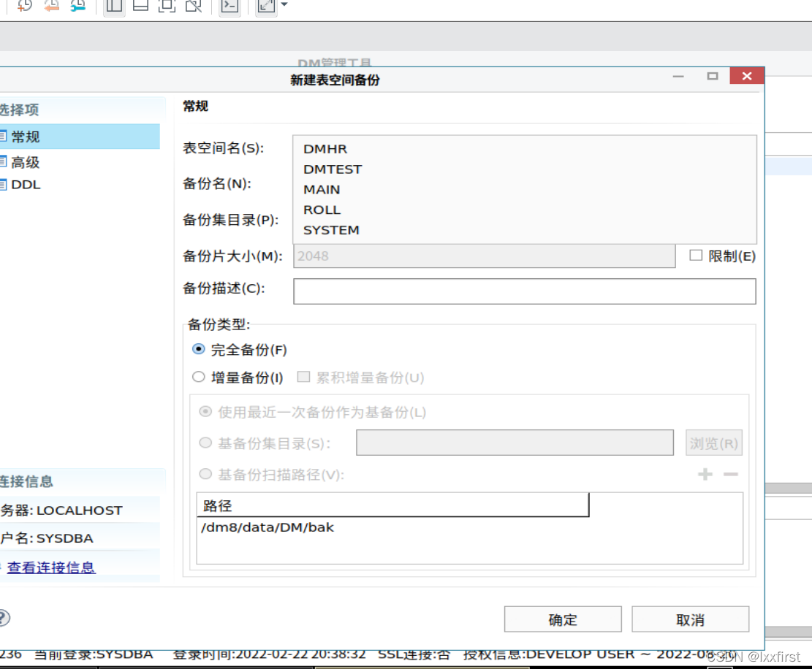Click the 备份片大小 field showing 2048
812x669 pixels.
(x=484, y=256)
